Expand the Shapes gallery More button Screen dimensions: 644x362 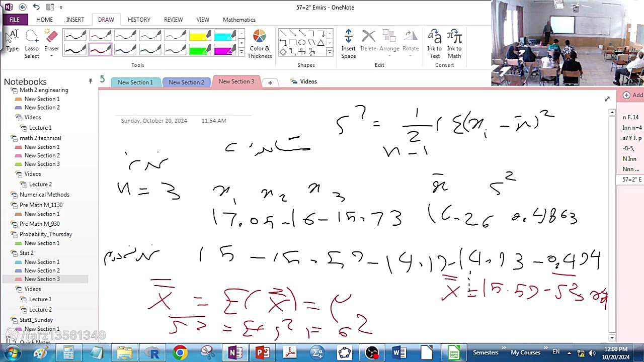330,52
